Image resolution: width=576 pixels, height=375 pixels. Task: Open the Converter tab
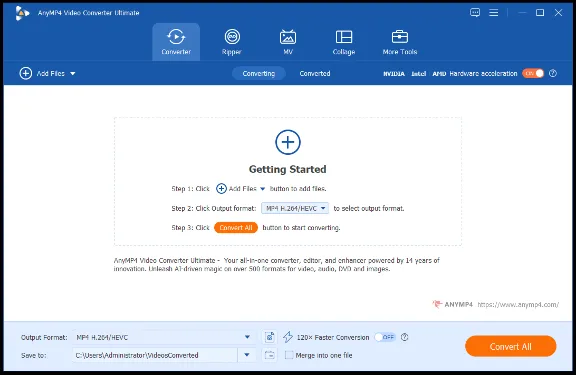[176, 42]
